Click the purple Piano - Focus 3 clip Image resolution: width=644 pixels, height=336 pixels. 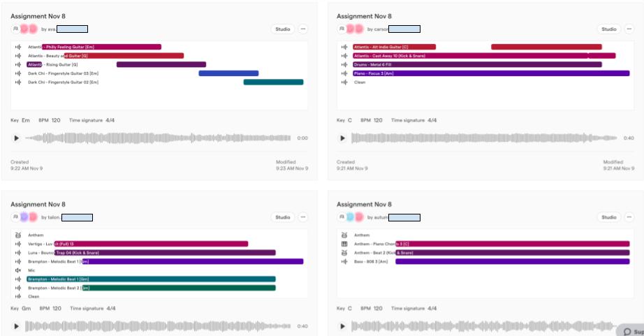coord(491,73)
